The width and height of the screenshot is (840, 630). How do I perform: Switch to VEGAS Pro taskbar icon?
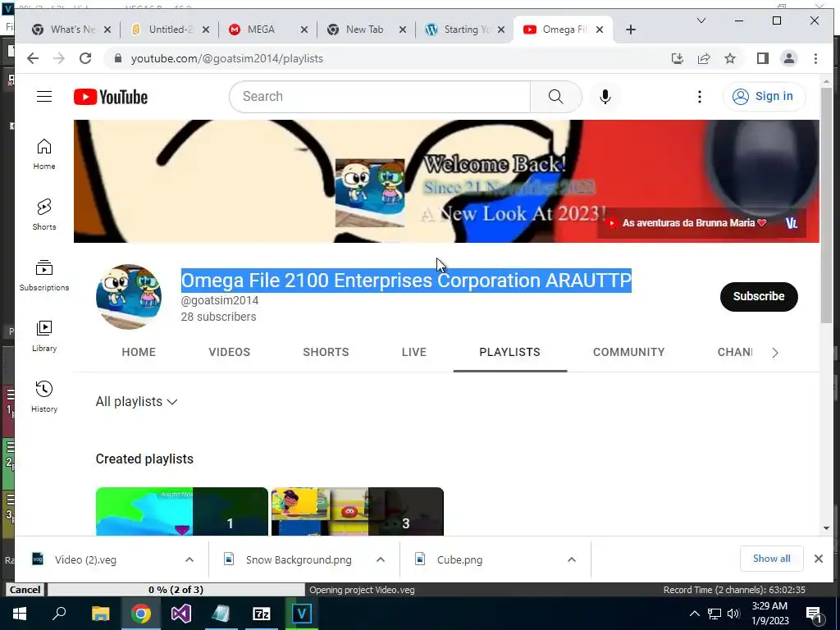point(302,614)
